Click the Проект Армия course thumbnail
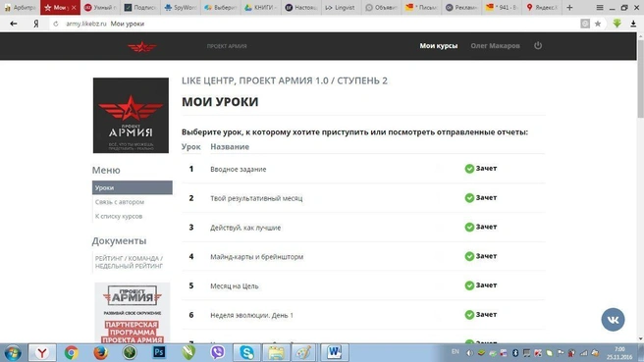The width and height of the screenshot is (644, 362). (x=131, y=116)
